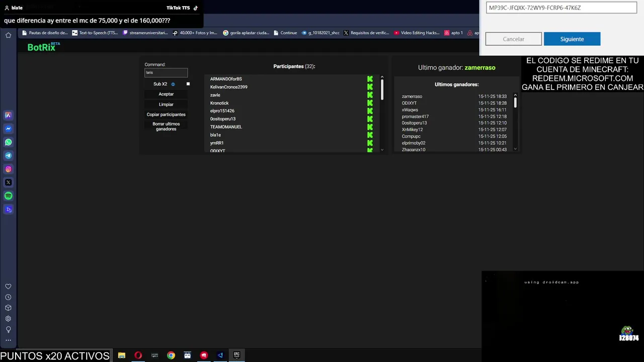Select winner XnMikey12 in winners list

coord(412,130)
